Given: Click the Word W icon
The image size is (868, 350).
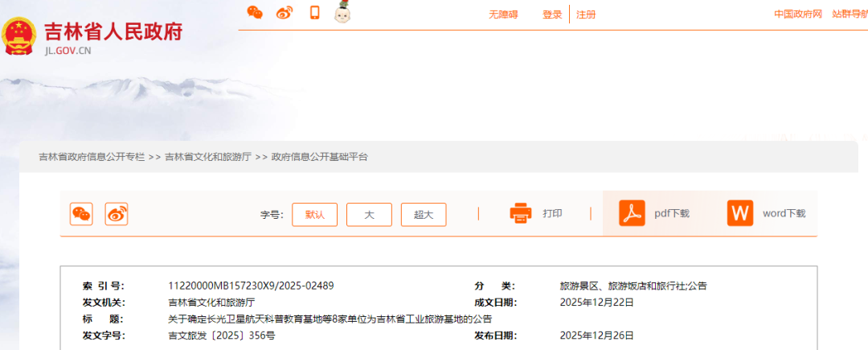Looking at the screenshot, I should pyautogui.click(x=740, y=213).
